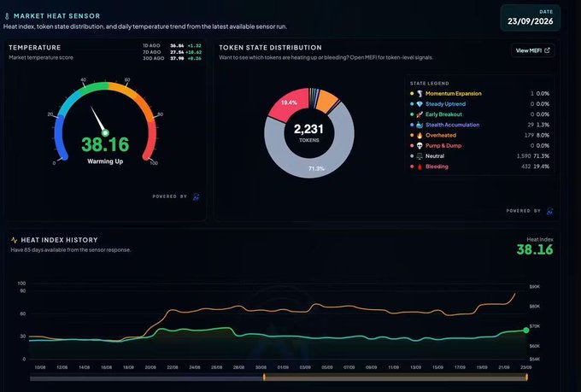Image resolution: width=581 pixels, height=392 pixels.
Task: Click the Neutral count 1,590
Action: [524, 156]
